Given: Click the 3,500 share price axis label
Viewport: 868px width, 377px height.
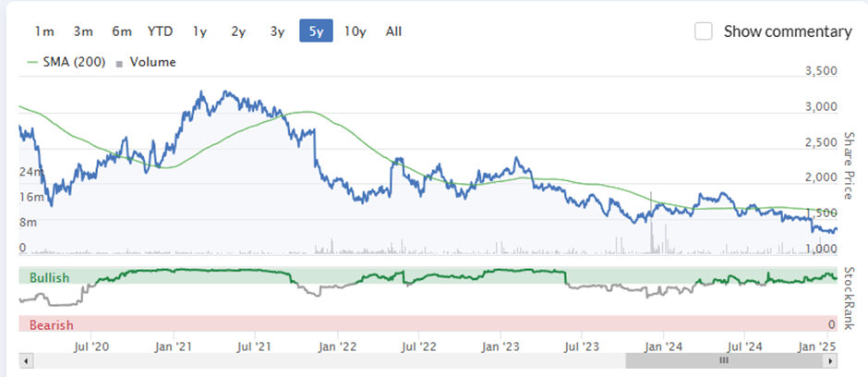Looking at the screenshot, I should (x=819, y=72).
